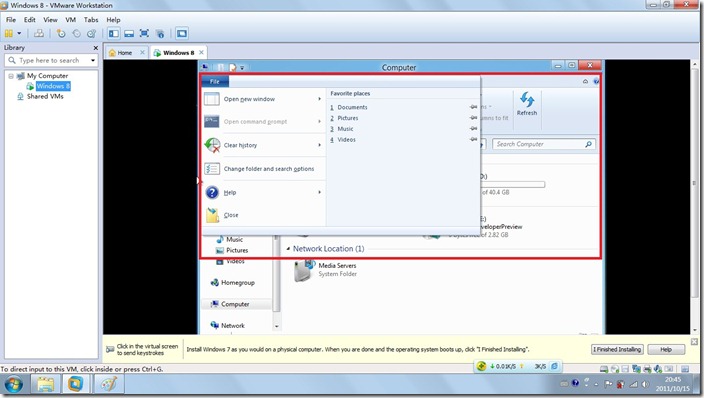Close the Home tab

pyautogui.click(x=142, y=52)
